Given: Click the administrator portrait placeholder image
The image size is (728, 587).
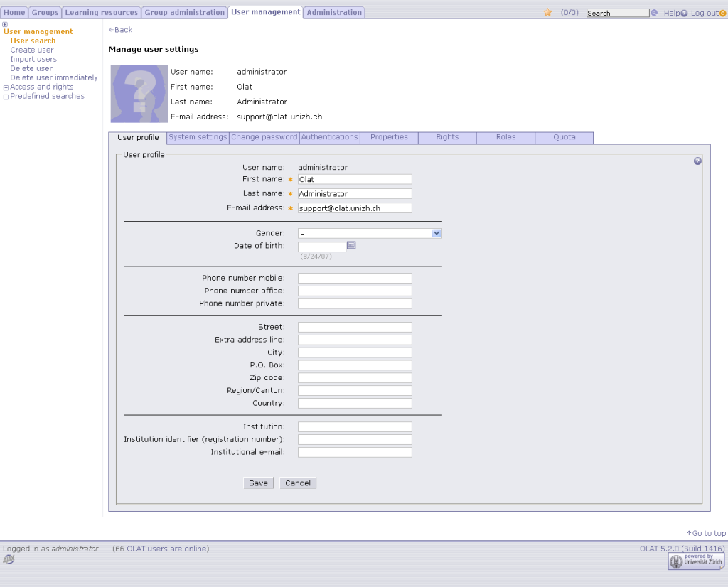Looking at the screenshot, I should [139, 94].
